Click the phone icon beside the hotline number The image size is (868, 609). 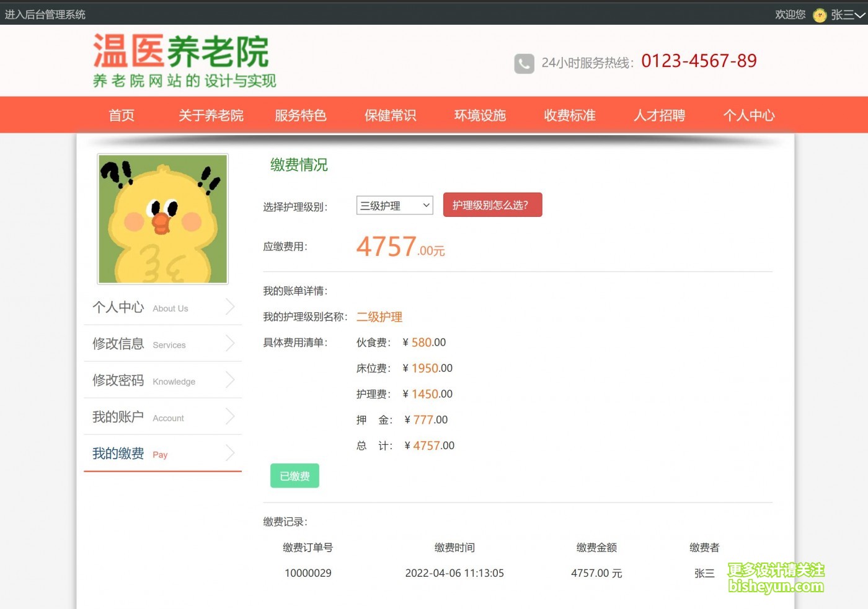click(524, 63)
